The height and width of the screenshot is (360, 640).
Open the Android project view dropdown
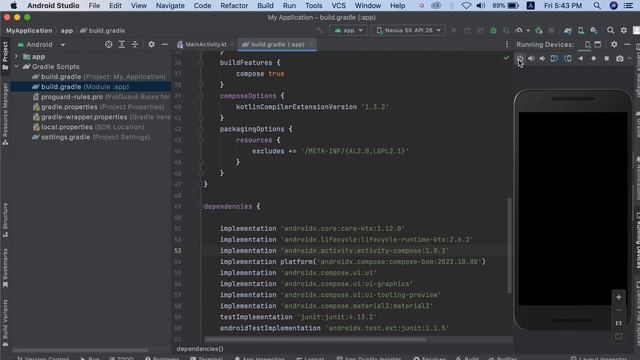click(41, 44)
